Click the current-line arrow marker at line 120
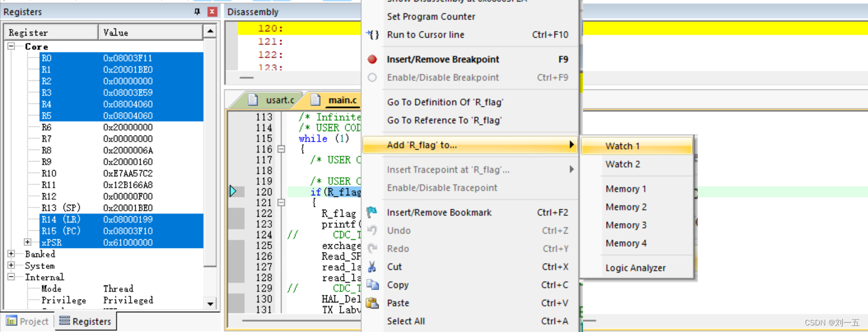 tap(233, 191)
